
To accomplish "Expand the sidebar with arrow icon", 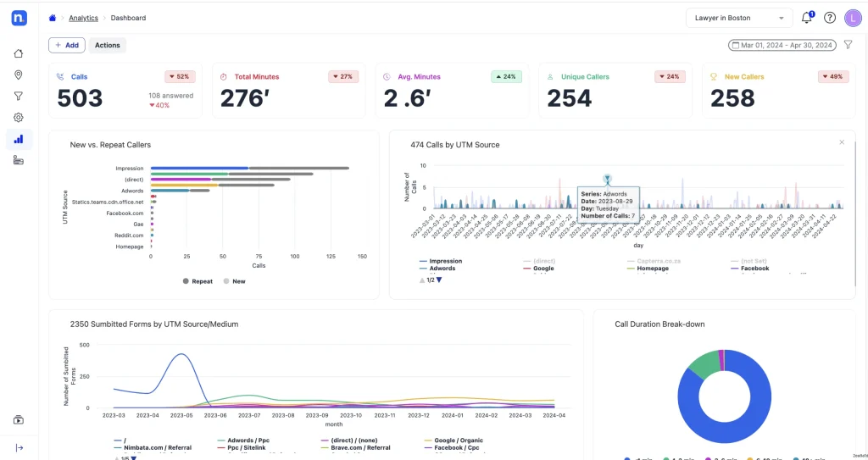I will [x=19, y=448].
